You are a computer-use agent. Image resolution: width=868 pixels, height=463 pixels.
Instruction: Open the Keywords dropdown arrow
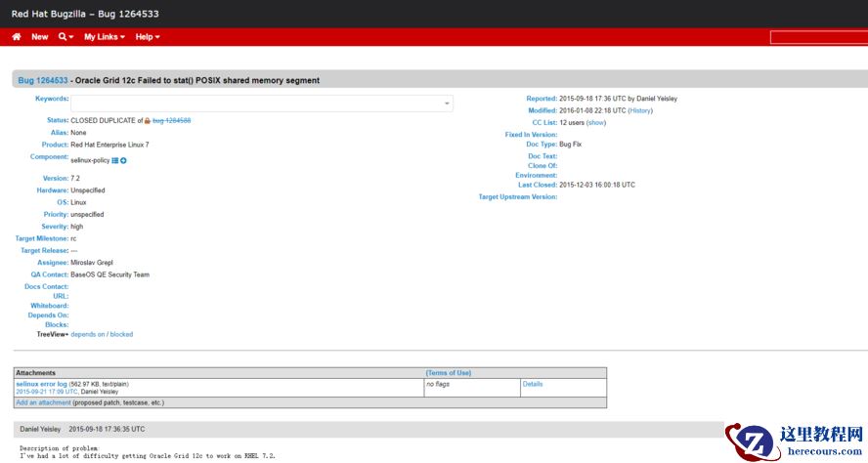[x=447, y=104]
